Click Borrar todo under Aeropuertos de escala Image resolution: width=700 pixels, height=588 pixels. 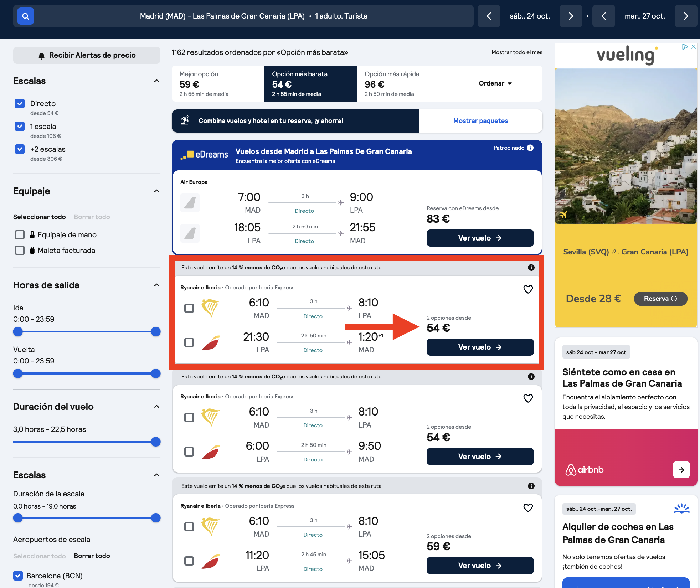pyautogui.click(x=92, y=556)
